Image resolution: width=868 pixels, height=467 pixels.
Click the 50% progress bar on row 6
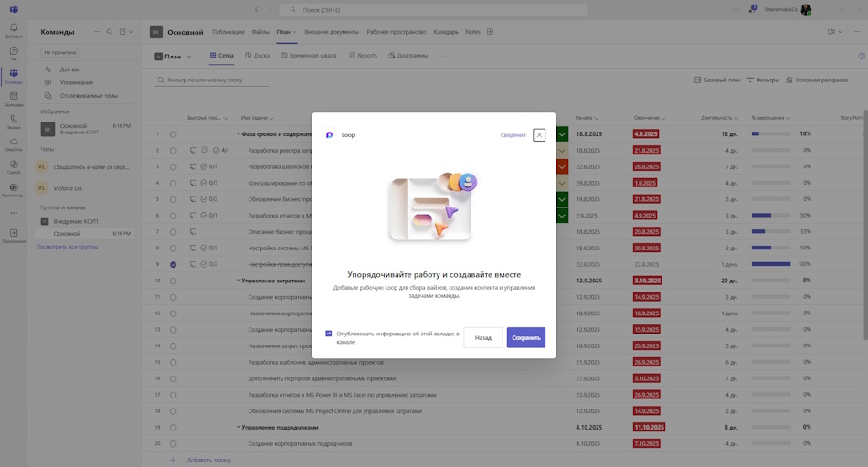(771, 216)
